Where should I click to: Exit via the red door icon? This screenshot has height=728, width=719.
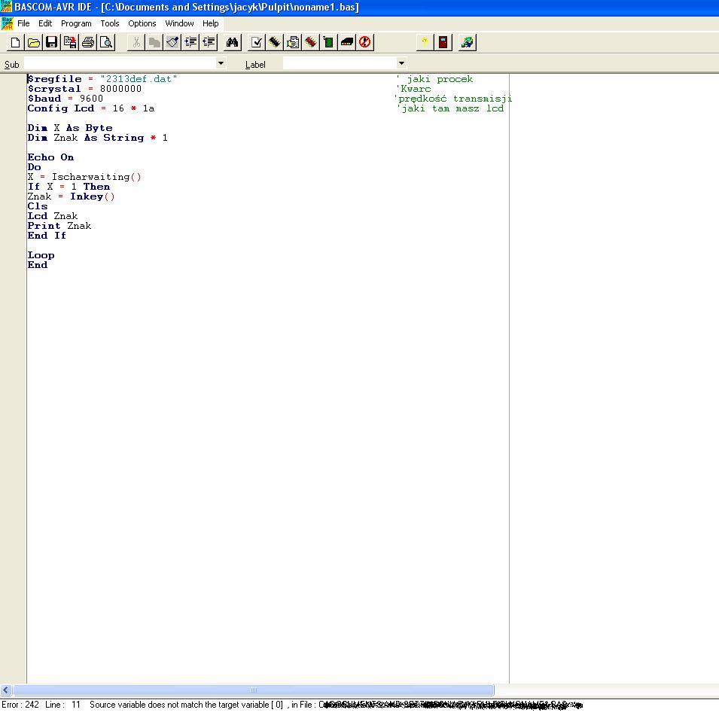(x=443, y=43)
